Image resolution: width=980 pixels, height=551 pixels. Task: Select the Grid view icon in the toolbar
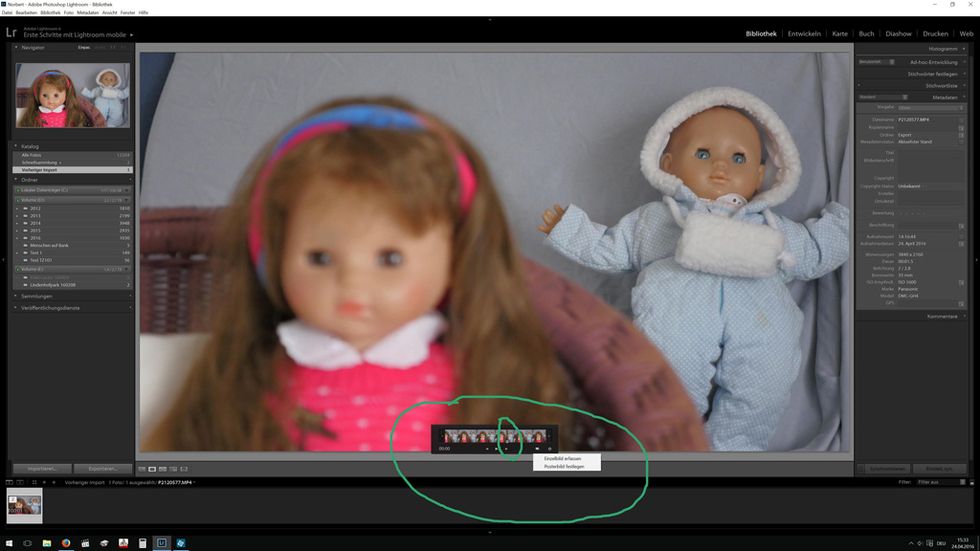[x=143, y=469]
